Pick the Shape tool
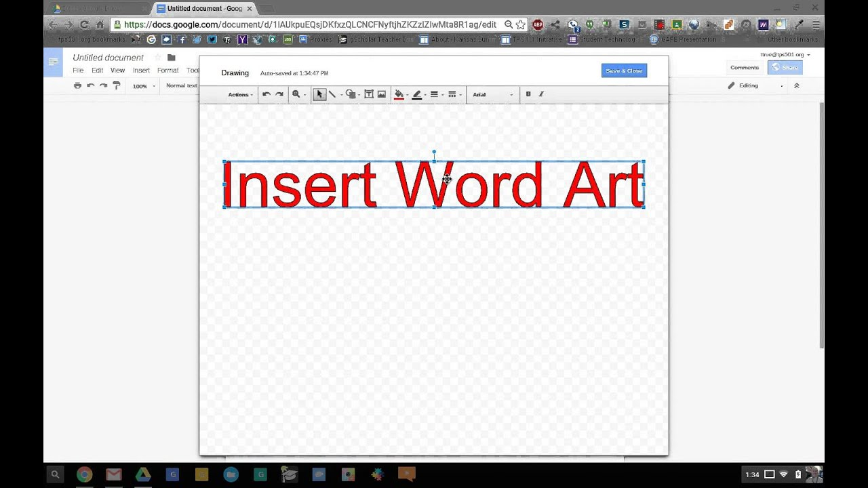868x488 pixels. 351,94
